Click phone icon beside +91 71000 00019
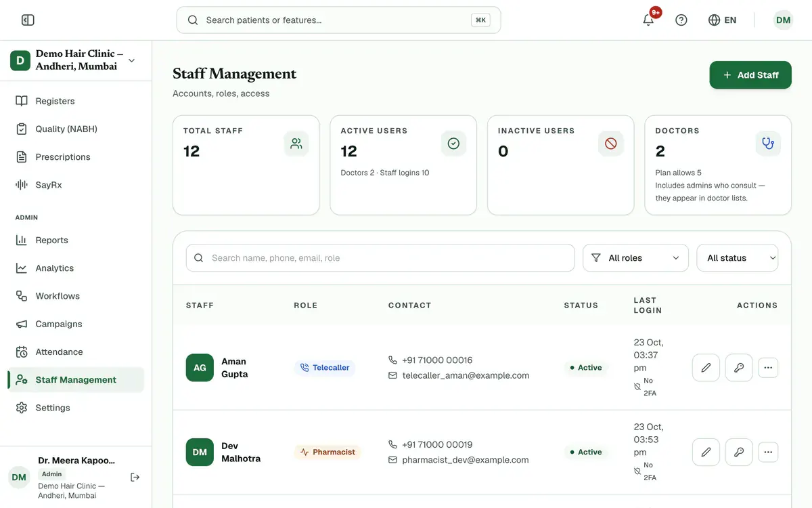This screenshot has height=508, width=812. (x=392, y=444)
